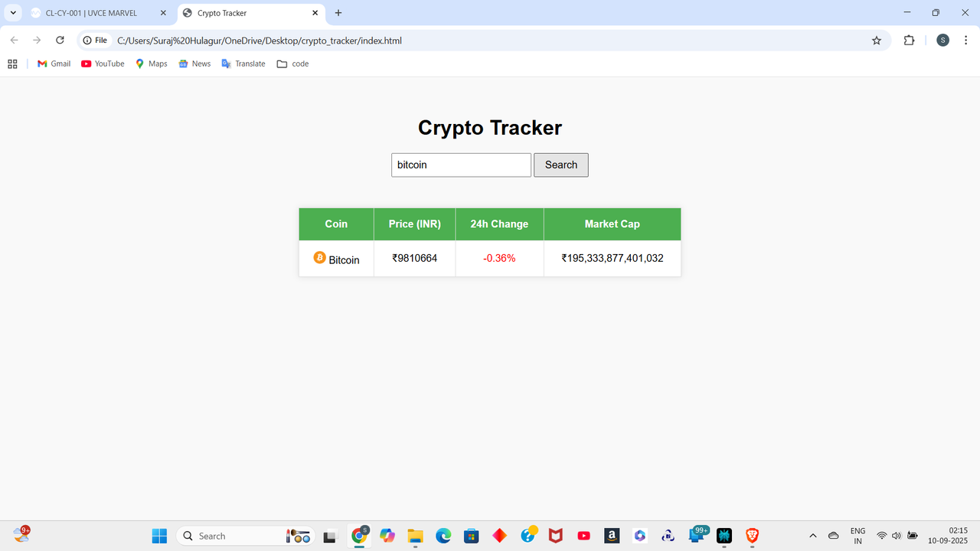This screenshot has width=980, height=551.
Task: Click the Search button next to bitcoin field
Action: click(560, 165)
